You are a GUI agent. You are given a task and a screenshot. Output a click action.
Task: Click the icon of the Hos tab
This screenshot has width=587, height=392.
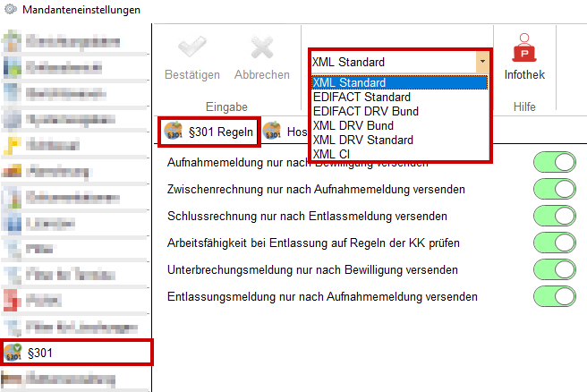tap(272, 132)
